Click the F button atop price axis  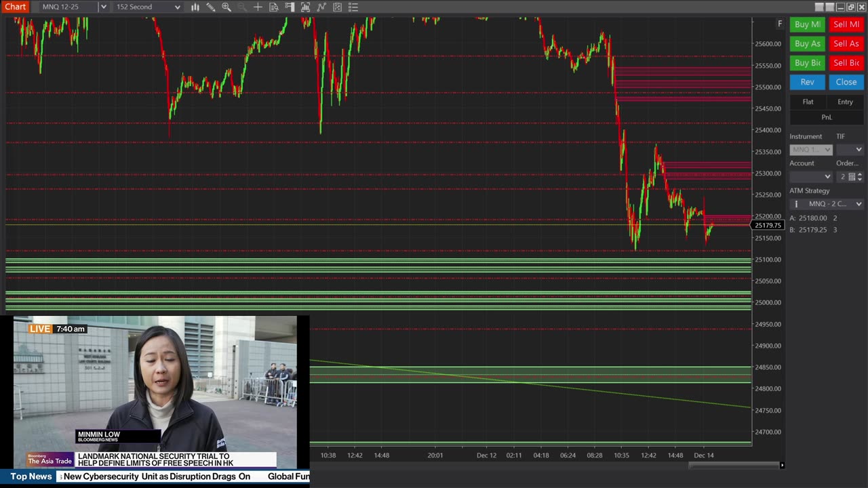[780, 24]
